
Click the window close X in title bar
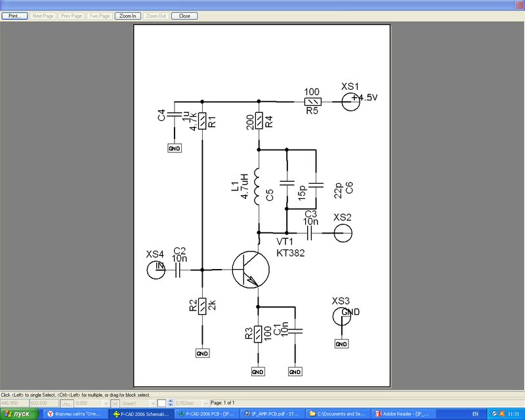click(x=520, y=5)
